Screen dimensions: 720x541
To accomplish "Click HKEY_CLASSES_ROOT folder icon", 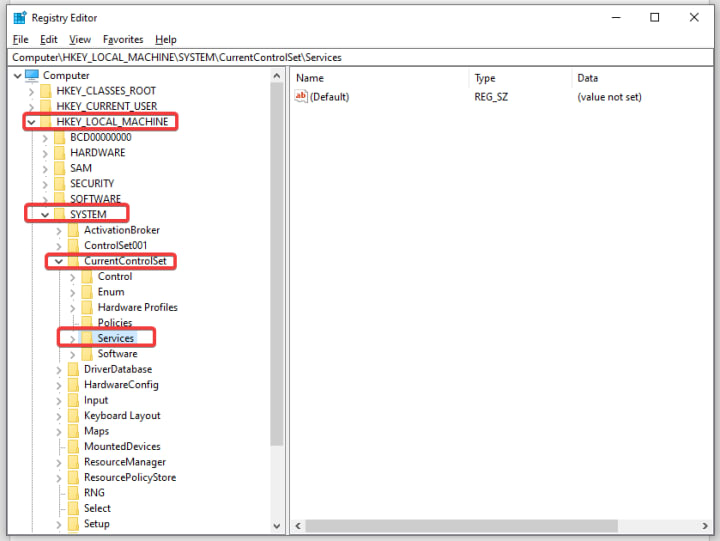I will 46,91.
